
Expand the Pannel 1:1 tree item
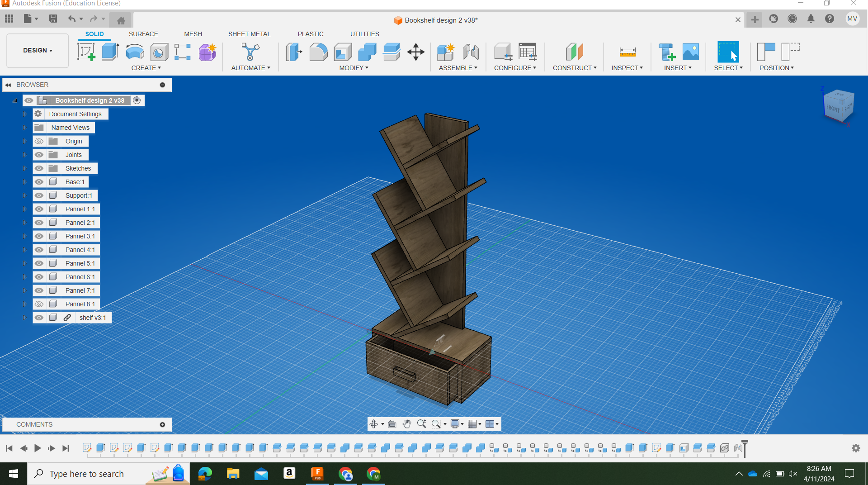(25, 209)
